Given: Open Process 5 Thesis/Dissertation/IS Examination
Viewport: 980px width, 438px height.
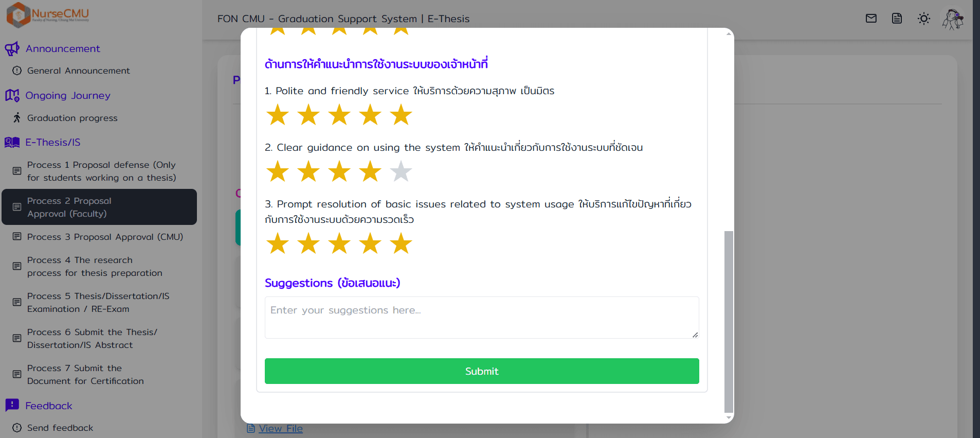Looking at the screenshot, I should tap(98, 303).
